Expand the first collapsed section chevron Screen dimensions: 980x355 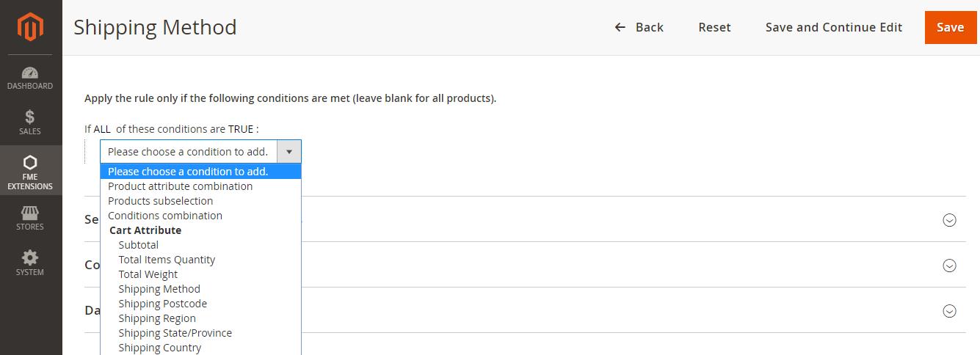pyautogui.click(x=949, y=219)
